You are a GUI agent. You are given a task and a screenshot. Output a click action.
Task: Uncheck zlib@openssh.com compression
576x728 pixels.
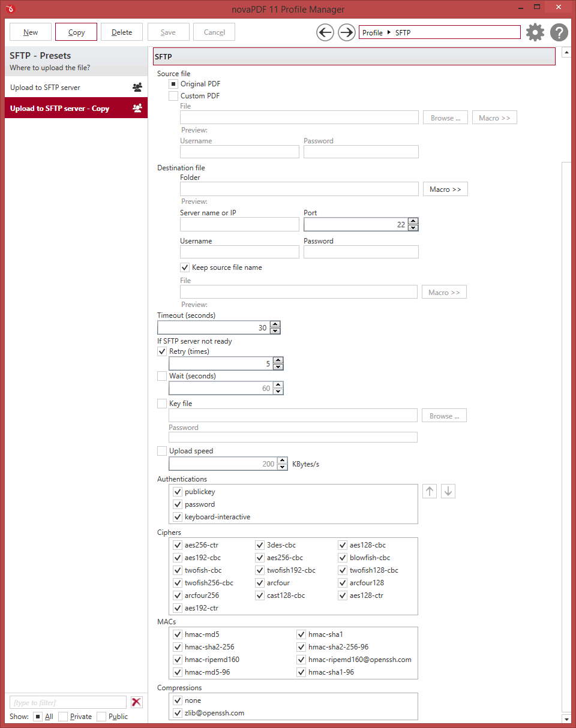tap(178, 713)
